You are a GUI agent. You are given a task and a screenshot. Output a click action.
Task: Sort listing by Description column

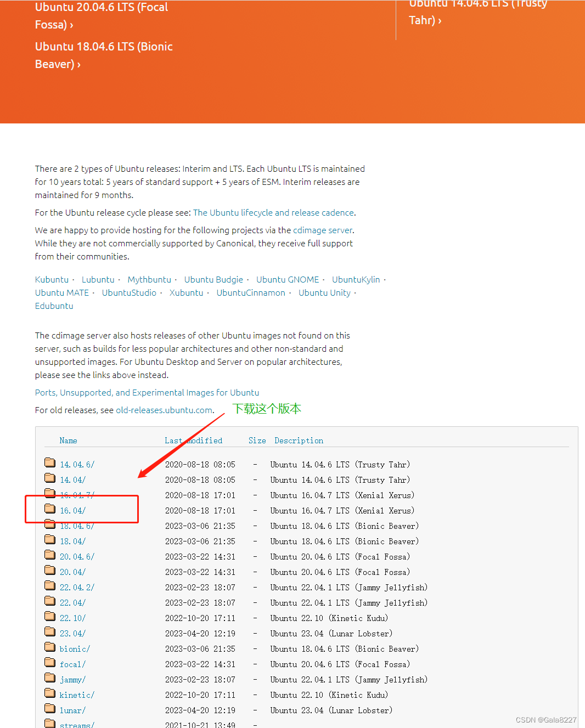(x=299, y=441)
